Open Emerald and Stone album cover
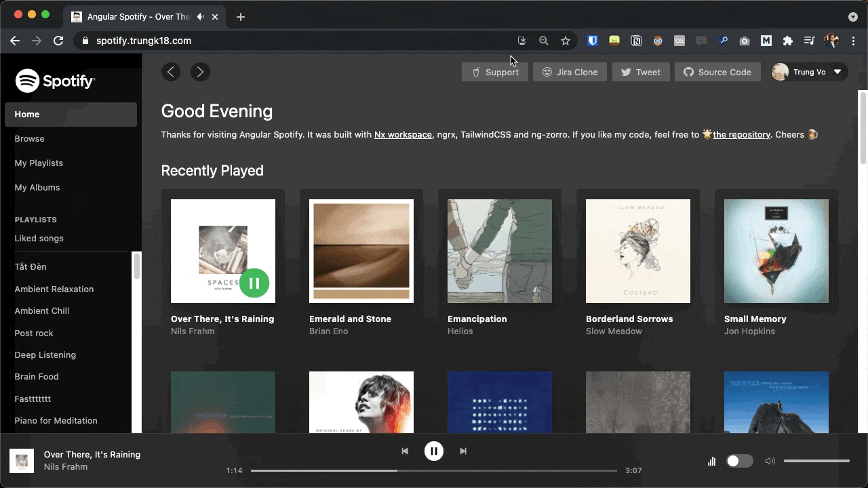Screen dimensions: 868x488 (x=361, y=251)
